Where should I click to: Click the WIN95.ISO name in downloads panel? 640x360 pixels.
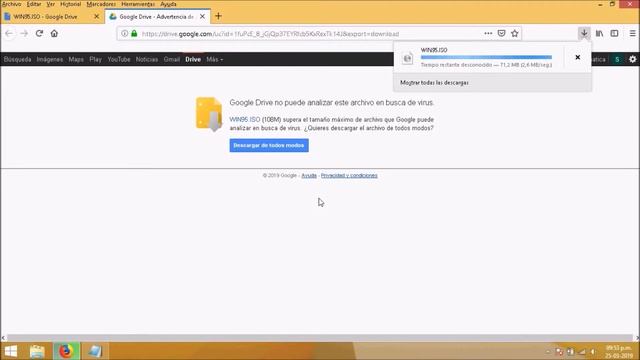434,50
